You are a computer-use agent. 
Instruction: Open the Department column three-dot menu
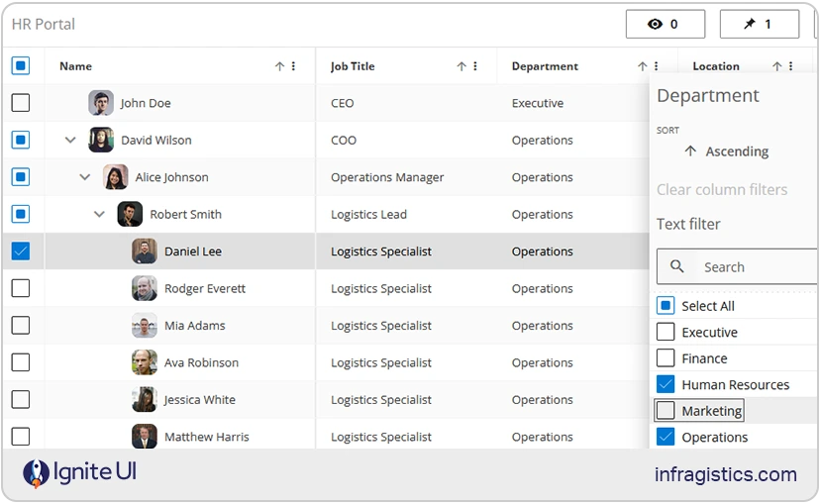pos(656,66)
